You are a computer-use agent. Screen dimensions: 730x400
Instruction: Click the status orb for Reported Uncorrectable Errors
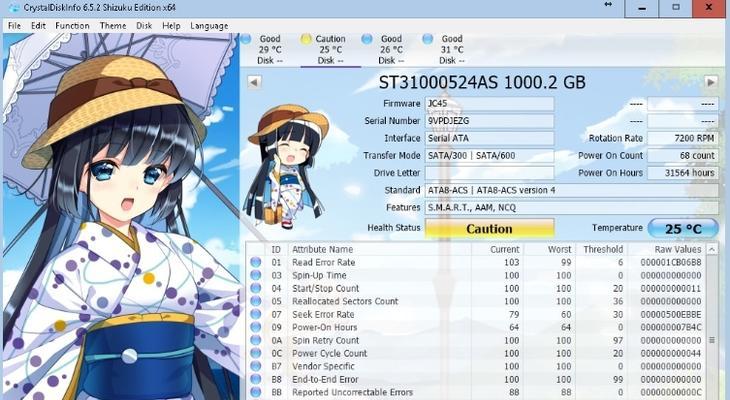pyautogui.click(x=256, y=393)
